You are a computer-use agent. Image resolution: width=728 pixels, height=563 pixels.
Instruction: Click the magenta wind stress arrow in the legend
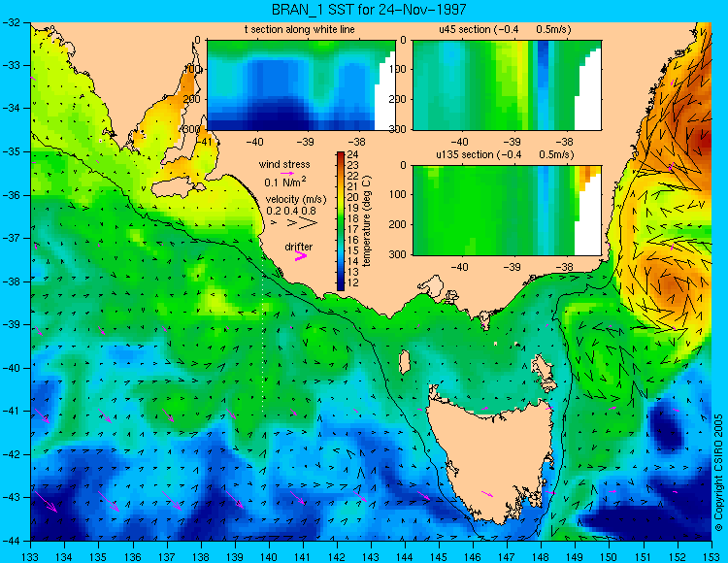tap(287, 173)
